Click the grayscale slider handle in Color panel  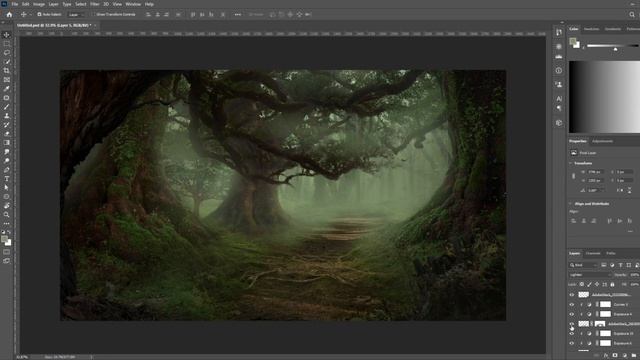tap(616, 49)
